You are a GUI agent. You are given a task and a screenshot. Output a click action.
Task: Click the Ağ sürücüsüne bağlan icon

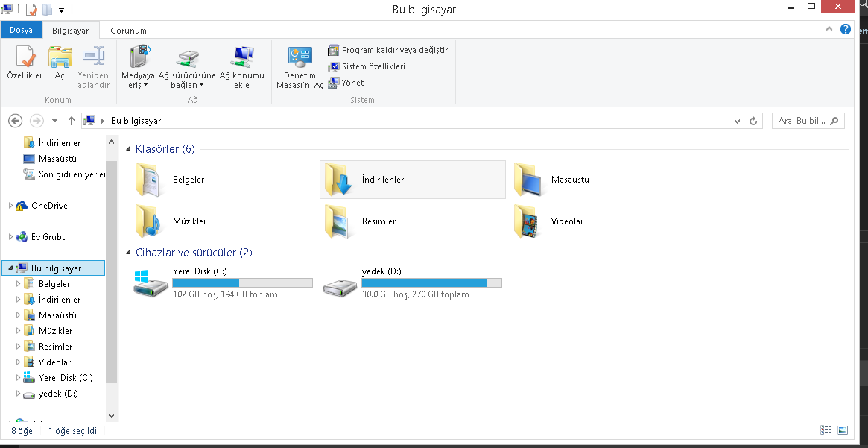coord(187,57)
